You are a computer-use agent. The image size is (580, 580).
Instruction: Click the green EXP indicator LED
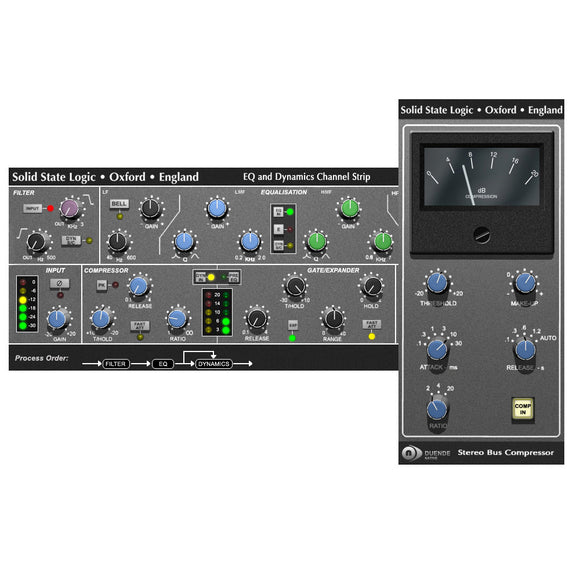point(293,338)
